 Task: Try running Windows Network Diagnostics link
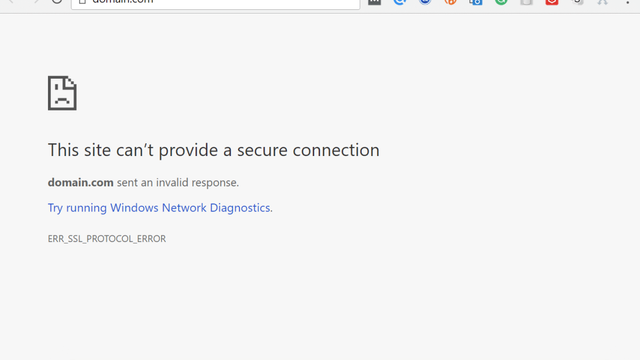[x=160, y=208]
